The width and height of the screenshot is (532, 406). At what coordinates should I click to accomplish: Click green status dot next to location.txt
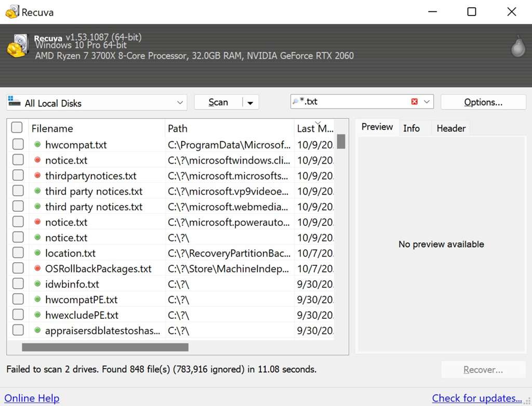pyautogui.click(x=37, y=253)
